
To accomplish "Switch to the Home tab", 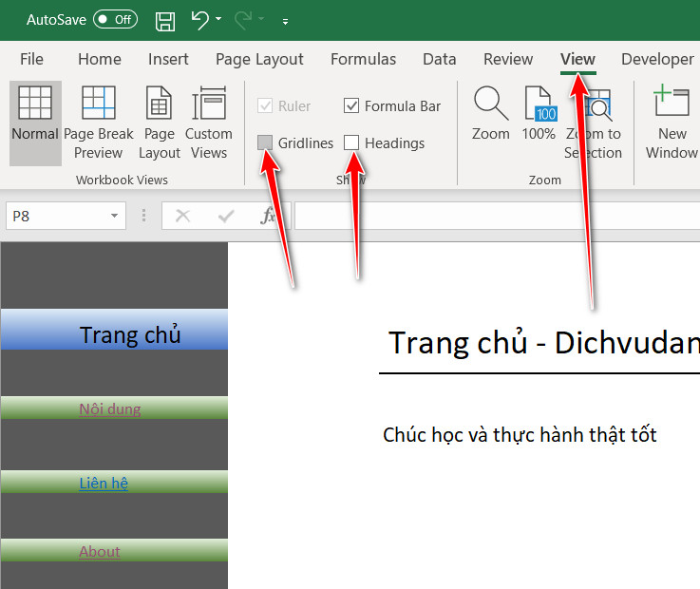I will (x=100, y=59).
